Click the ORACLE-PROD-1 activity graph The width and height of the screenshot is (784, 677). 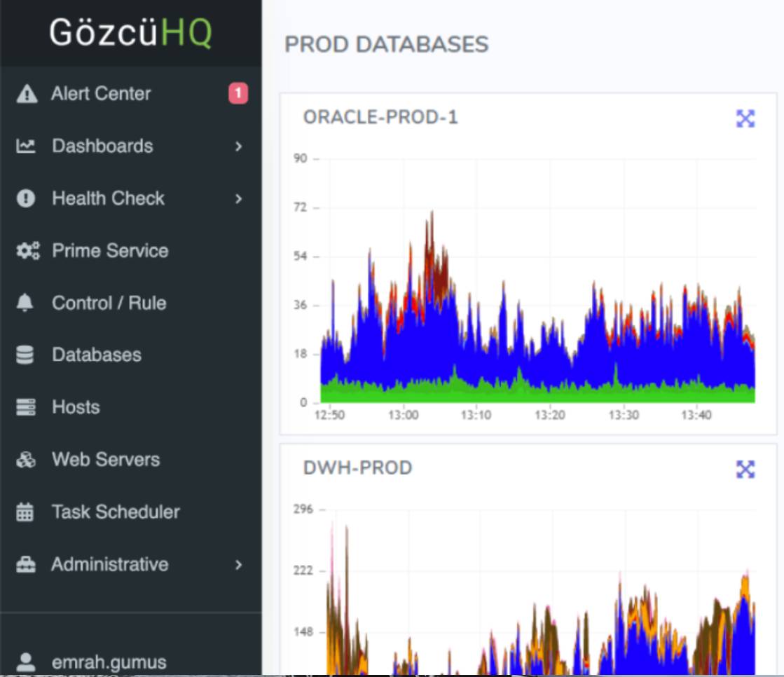pos(537,306)
